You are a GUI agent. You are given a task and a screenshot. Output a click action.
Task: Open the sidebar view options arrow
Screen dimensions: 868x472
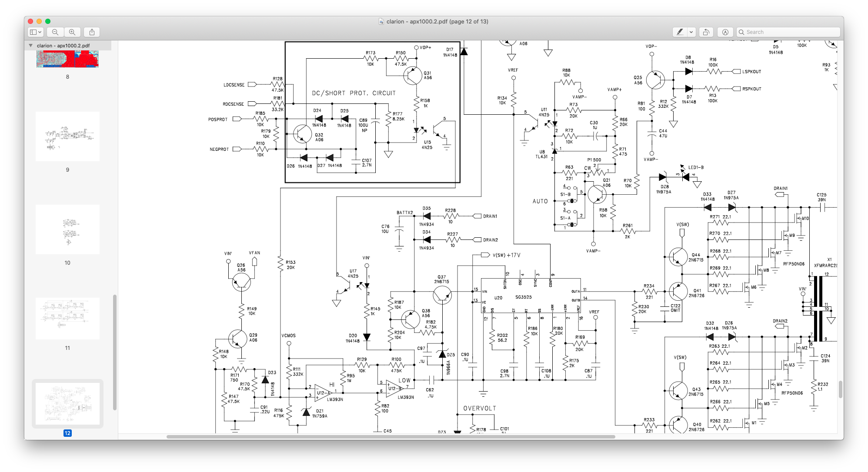pyautogui.click(x=40, y=32)
